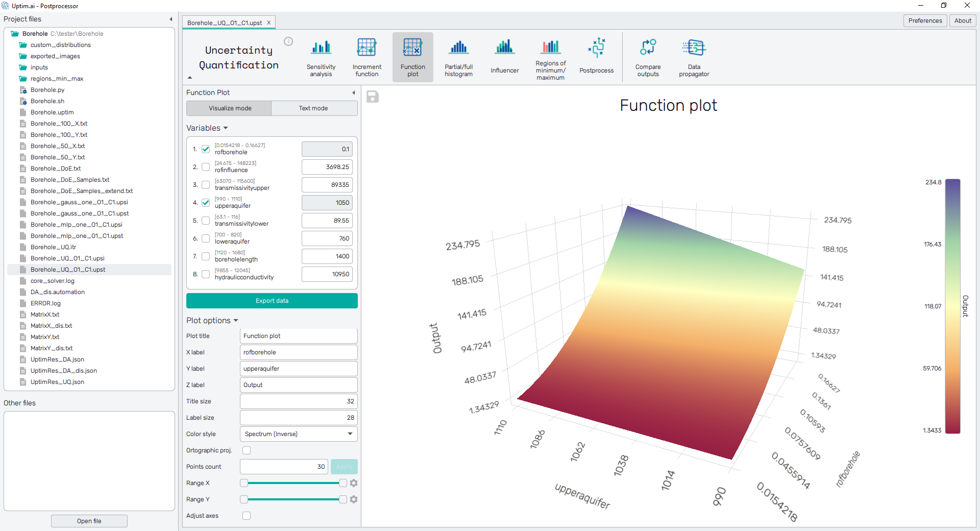Edit the Title size field
Viewport: 980px width, 531px height.
click(x=299, y=401)
